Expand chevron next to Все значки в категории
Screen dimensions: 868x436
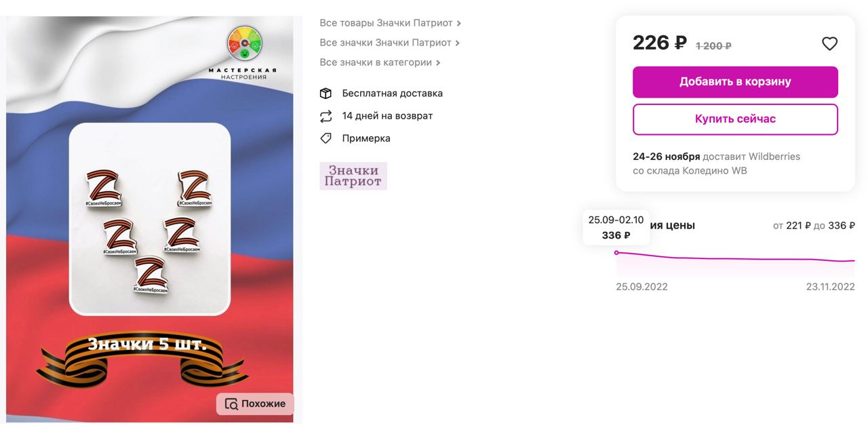(x=438, y=63)
